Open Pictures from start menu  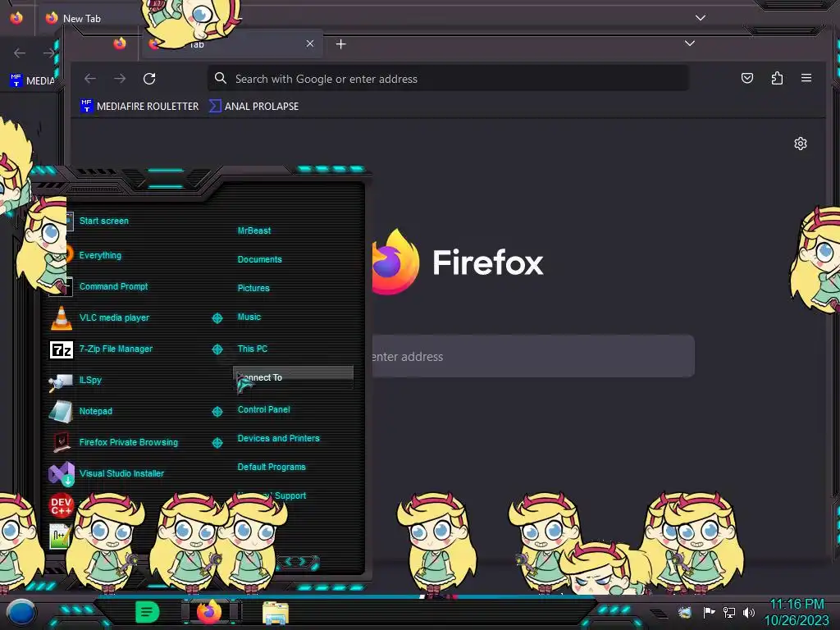click(253, 288)
